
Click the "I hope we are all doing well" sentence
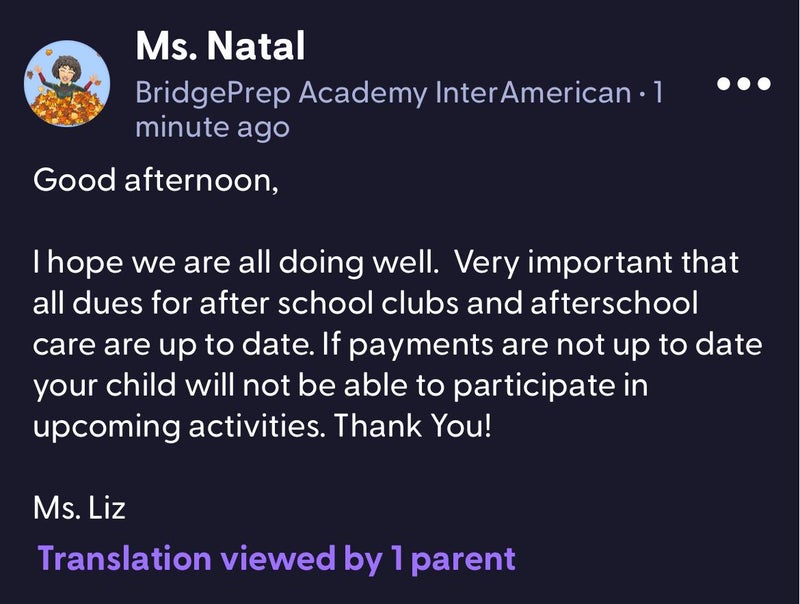click(x=236, y=265)
